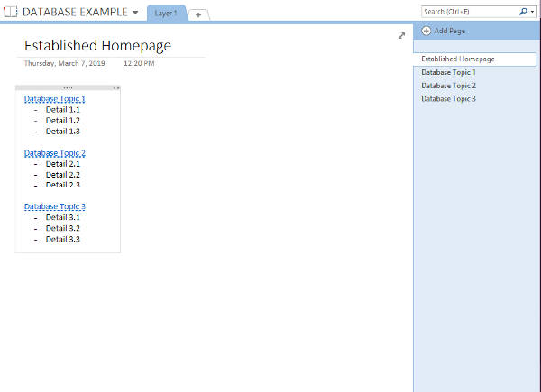
Task: Select the Established Homepage page in the list
Action: pos(458,59)
